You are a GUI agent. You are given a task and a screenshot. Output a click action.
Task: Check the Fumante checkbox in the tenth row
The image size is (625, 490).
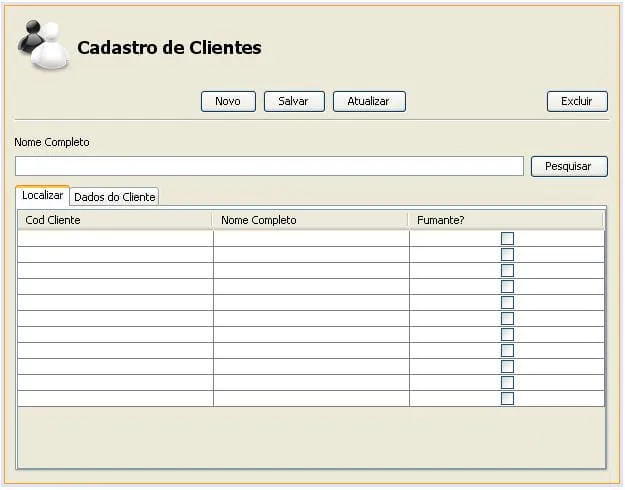(507, 383)
